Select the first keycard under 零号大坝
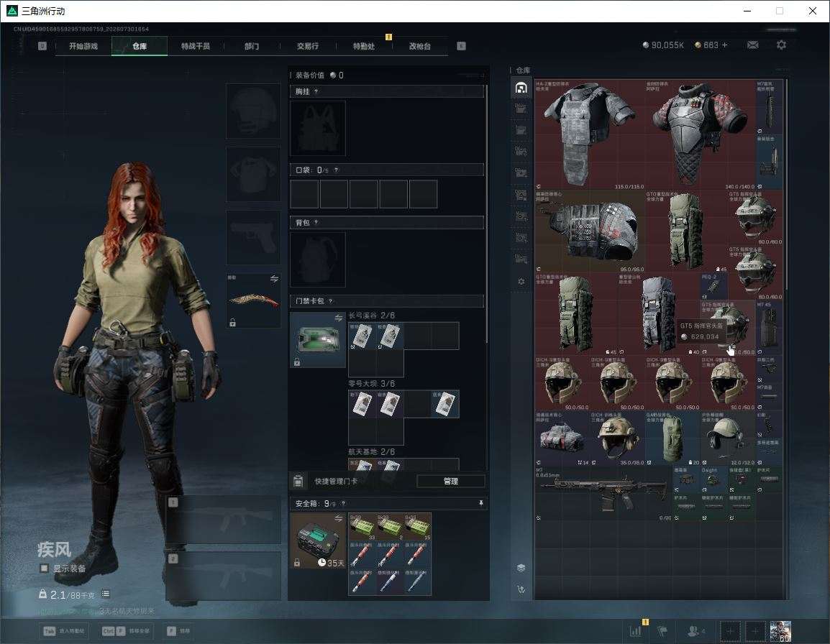The image size is (830, 644). (x=362, y=404)
